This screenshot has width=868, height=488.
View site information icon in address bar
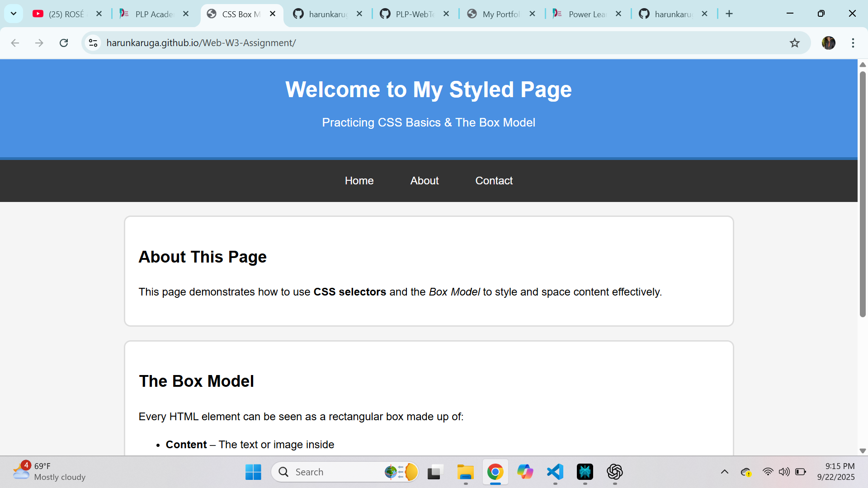pyautogui.click(x=93, y=43)
